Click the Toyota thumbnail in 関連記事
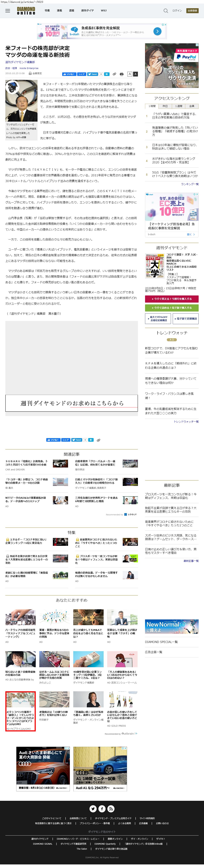This screenshot has width=204, height=868. [x=60, y=481]
